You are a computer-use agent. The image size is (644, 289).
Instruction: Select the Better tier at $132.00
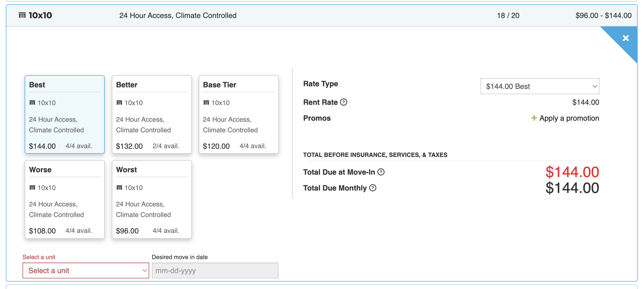point(152,114)
